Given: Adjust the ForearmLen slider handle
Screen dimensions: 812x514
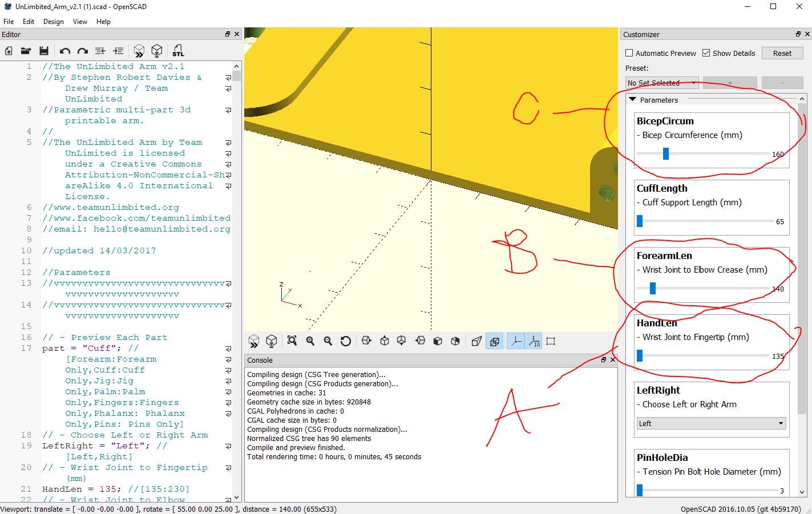Looking at the screenshot, I should click(x=653, y=288).
